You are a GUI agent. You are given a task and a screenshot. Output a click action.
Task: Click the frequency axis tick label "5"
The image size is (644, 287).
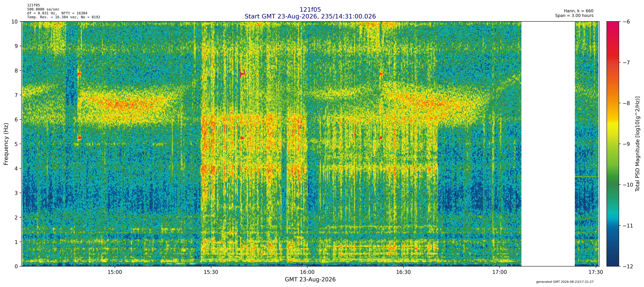point(16,144)
